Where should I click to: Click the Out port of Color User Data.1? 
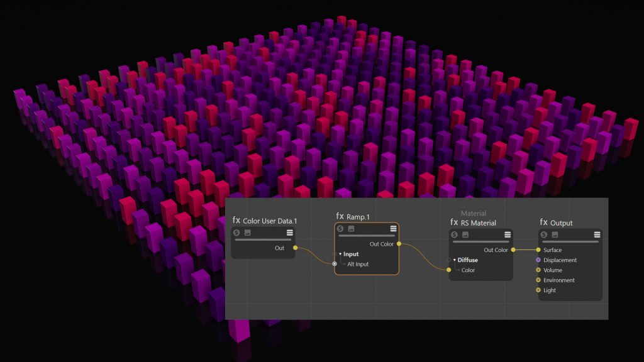click(296, 248)
